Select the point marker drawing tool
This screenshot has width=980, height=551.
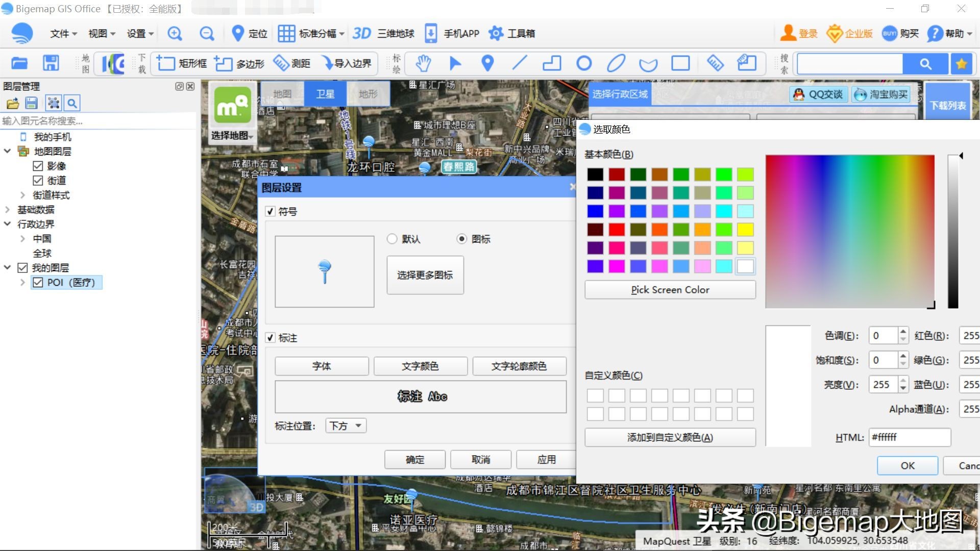tap(487, 63)
